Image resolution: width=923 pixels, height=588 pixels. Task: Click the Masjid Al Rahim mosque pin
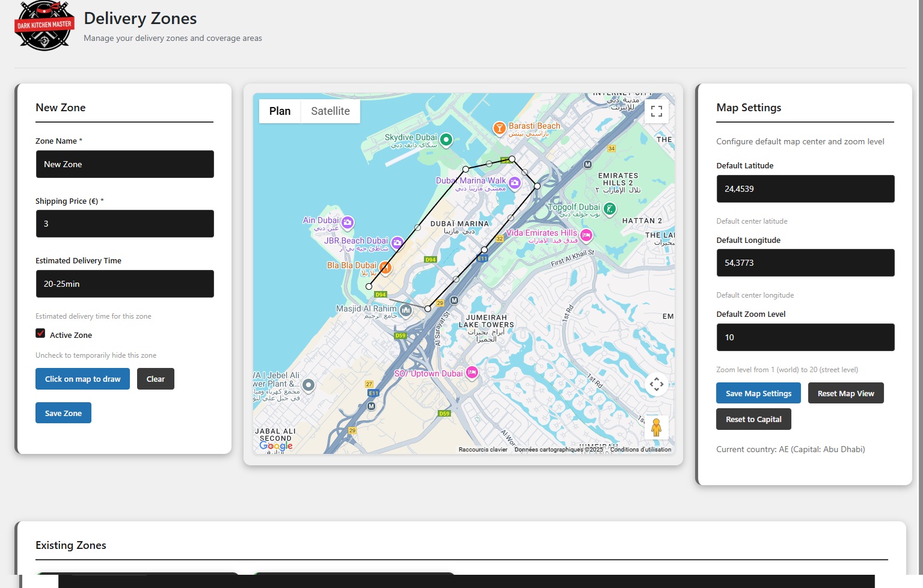pos(406,310)
